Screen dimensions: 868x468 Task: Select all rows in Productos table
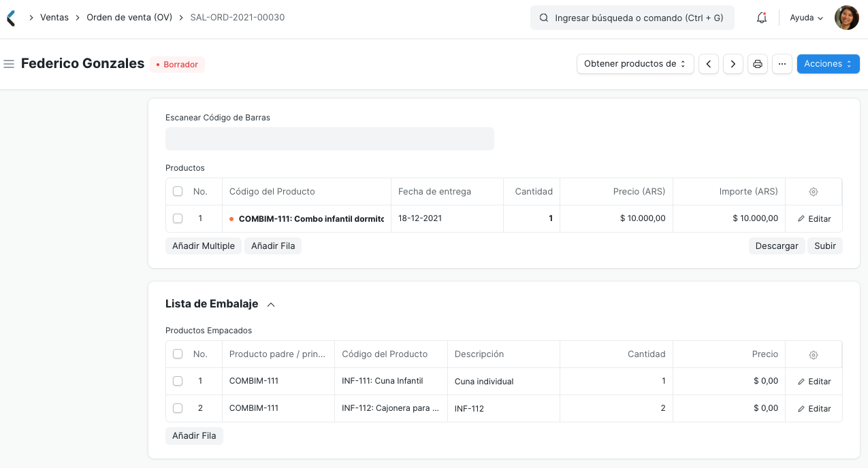[178, 192]
